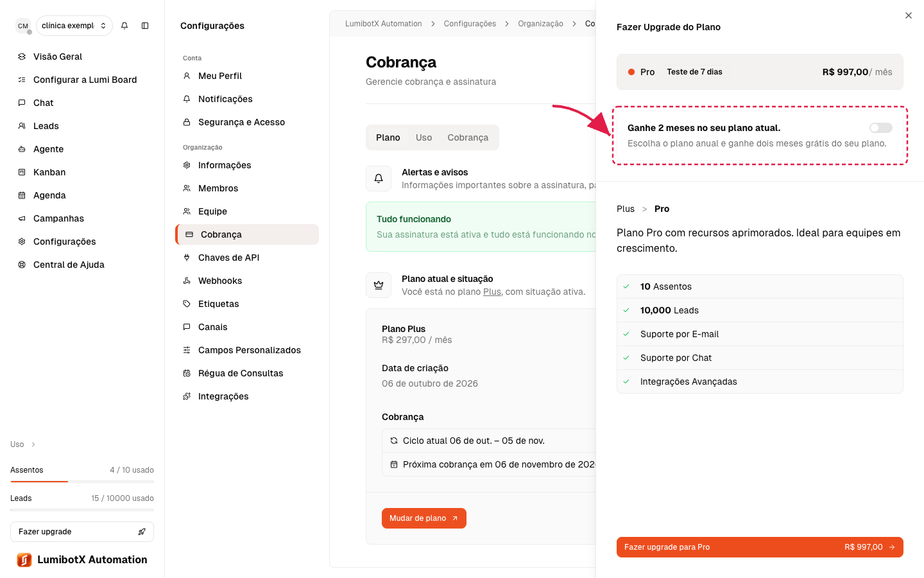Screen dimensions: 924x578
Task: Click the Leads usage progress bar
Action: pyautogui.click(x=82, y=509)
